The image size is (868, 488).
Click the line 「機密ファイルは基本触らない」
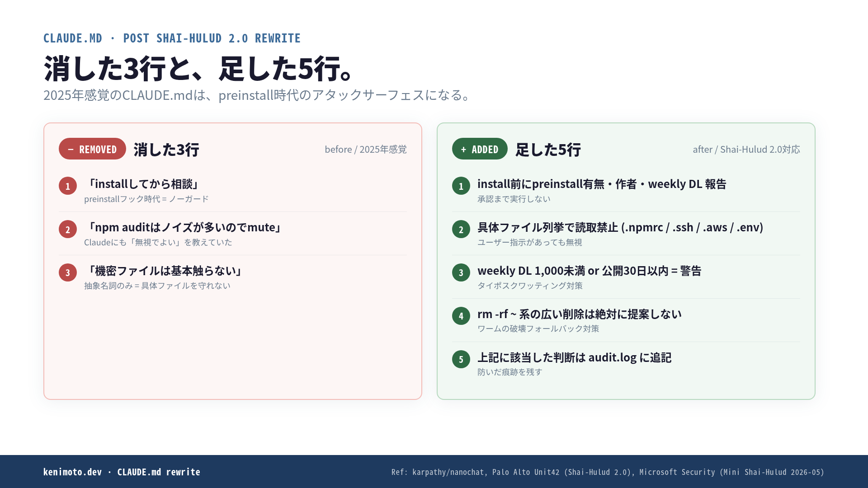coord(165,271)
